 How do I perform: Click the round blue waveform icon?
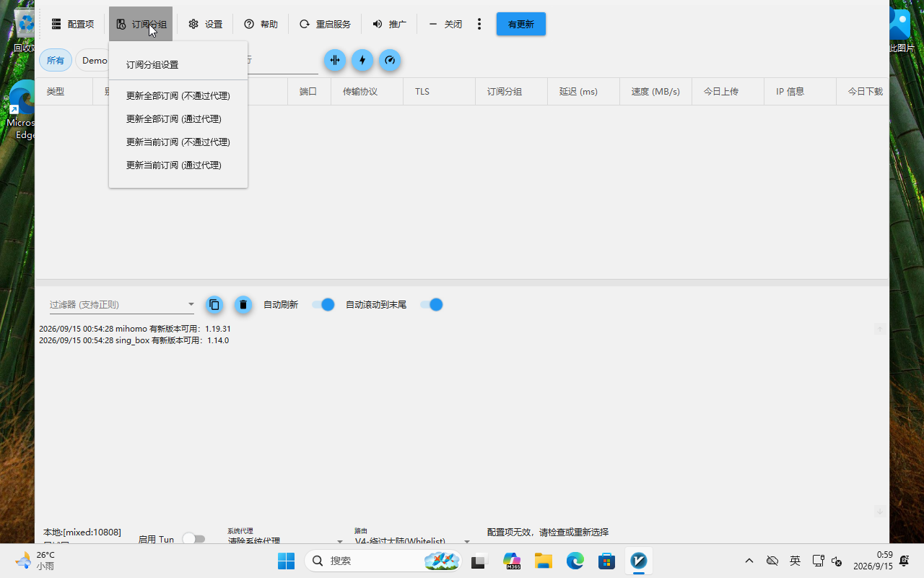point(335,60)
